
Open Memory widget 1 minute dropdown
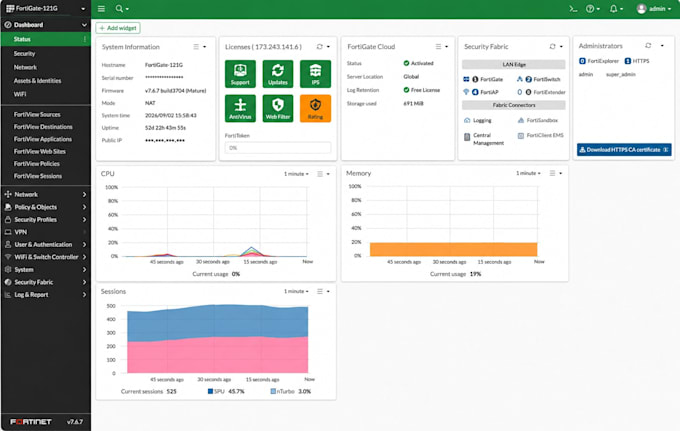coord(528,173)
